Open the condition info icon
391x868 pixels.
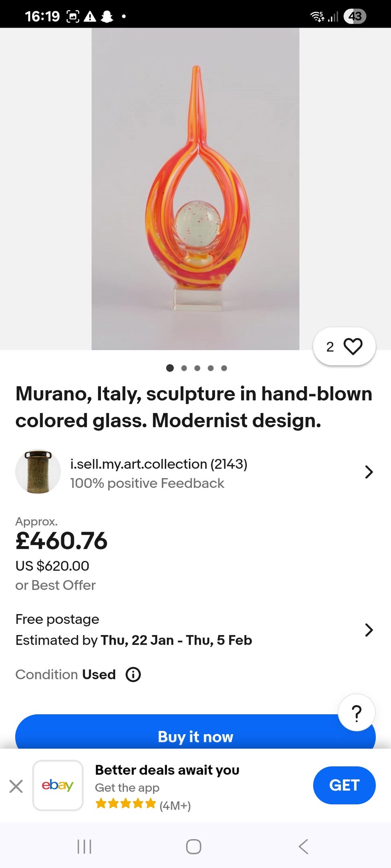coord(133,674)
